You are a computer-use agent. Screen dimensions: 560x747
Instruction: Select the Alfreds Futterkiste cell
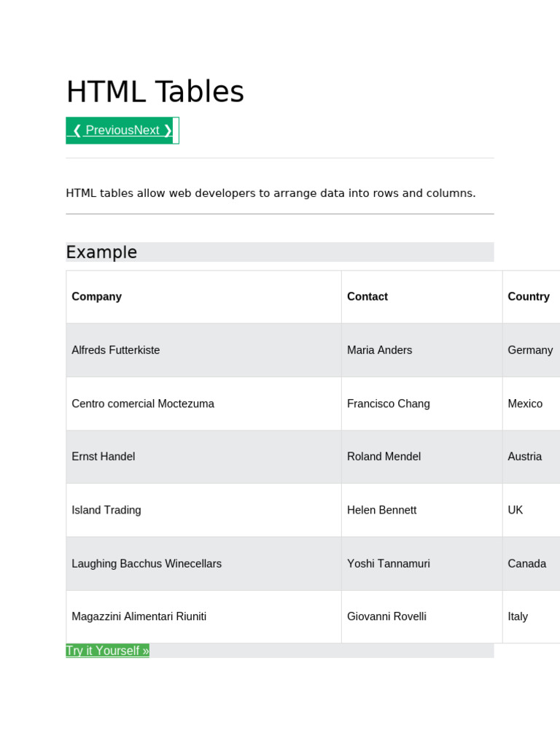point(115,350)
